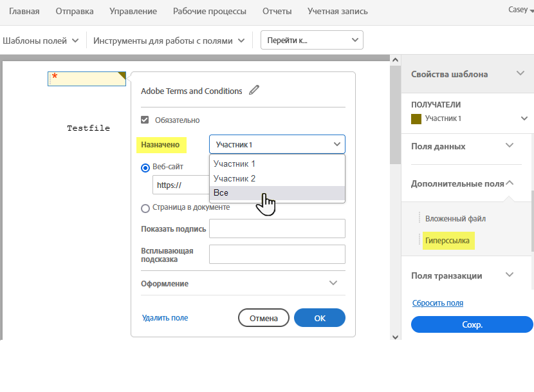Select Все in the dropdown list

coord(221,193)
